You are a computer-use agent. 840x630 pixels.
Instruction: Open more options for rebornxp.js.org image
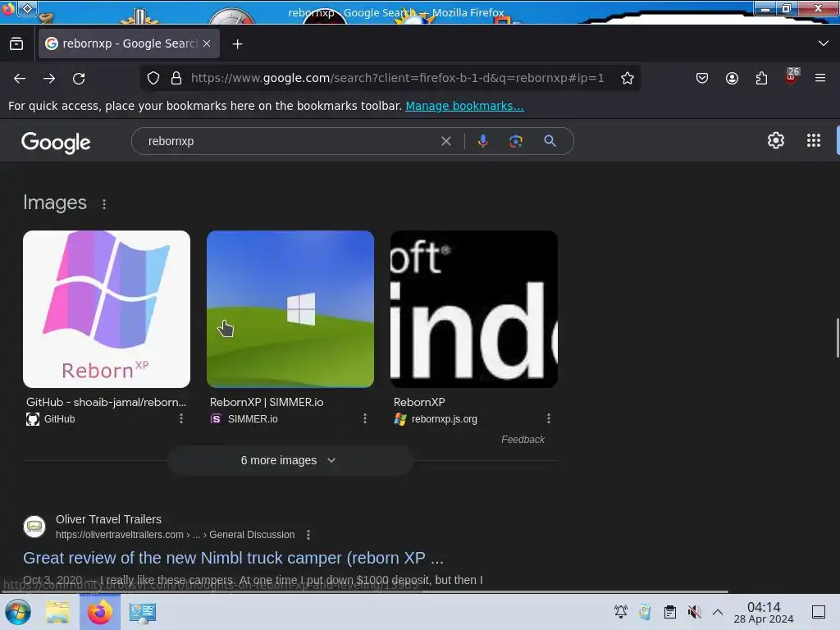(x=548, y=418)
